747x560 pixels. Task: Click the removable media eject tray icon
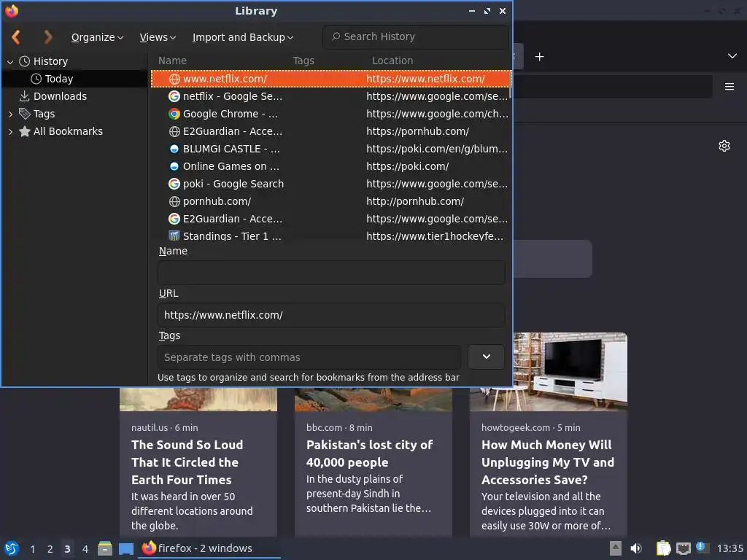pos(616,548)
